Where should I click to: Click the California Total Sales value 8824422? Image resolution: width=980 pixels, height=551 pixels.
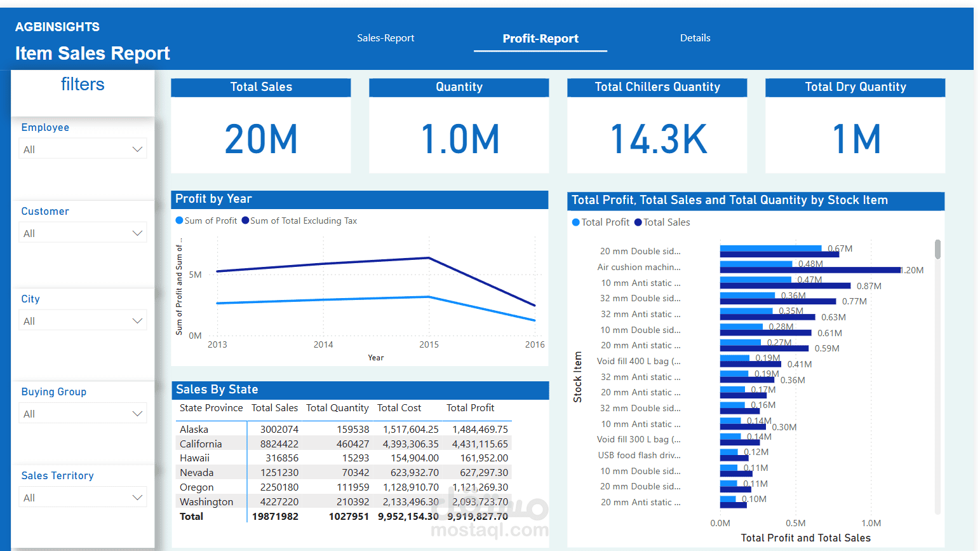[x=279, y=444]
